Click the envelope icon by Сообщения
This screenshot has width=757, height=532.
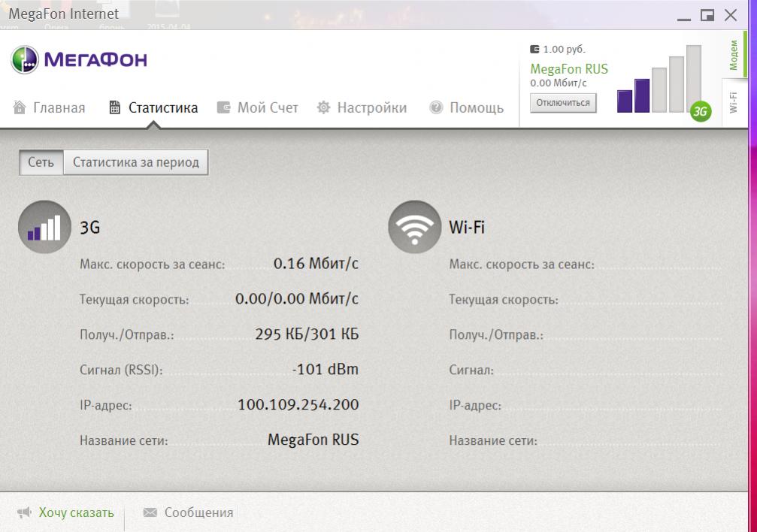click(x=150, y=512)
